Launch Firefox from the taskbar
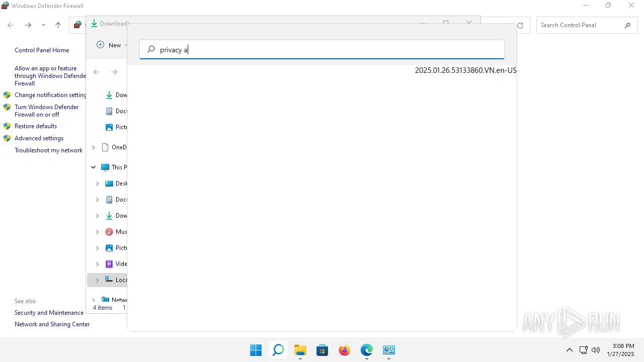 [x=344, y=350]
